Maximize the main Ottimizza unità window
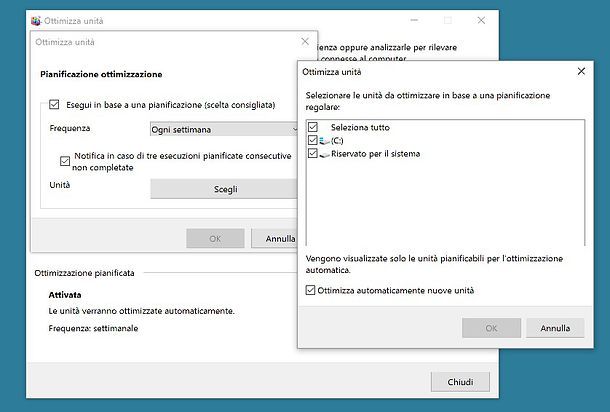This screenshot has height=412, width=610. (447, 20)
